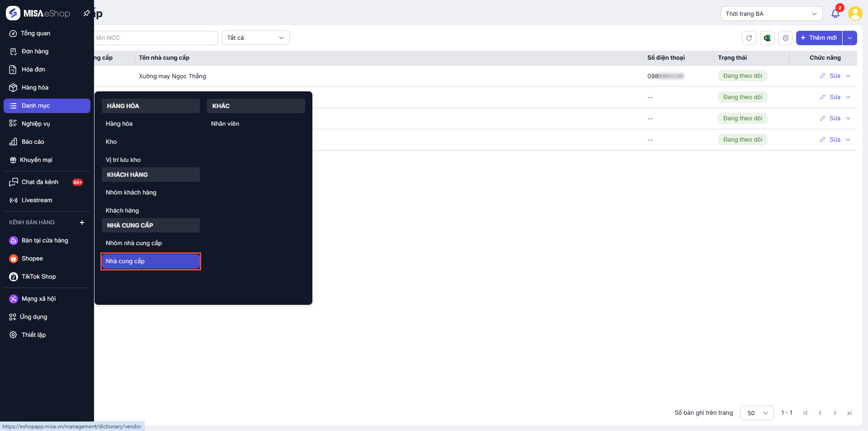The image size is (868, 431).
Task: Click the supplier name search field
Action: pos(156,38)
